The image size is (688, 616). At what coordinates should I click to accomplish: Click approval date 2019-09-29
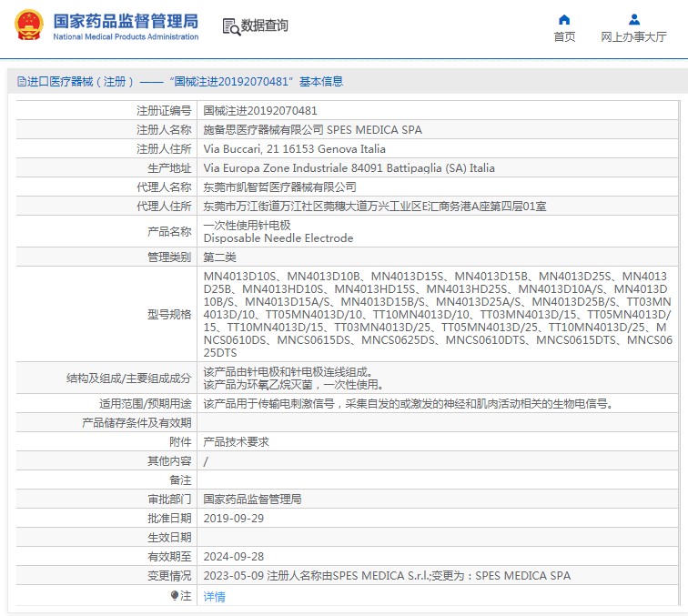point(233,519)
